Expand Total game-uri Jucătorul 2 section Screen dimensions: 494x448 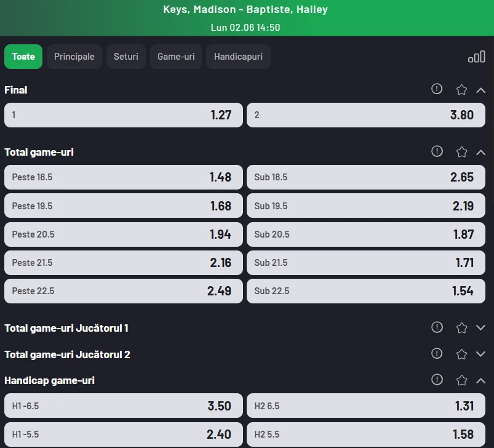[x=480, y=354]
